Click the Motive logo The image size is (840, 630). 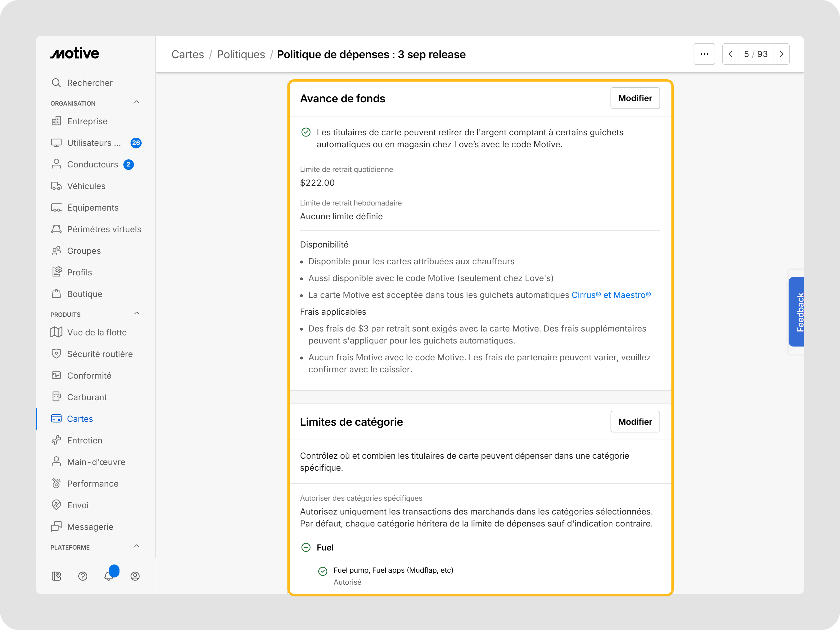74,53
